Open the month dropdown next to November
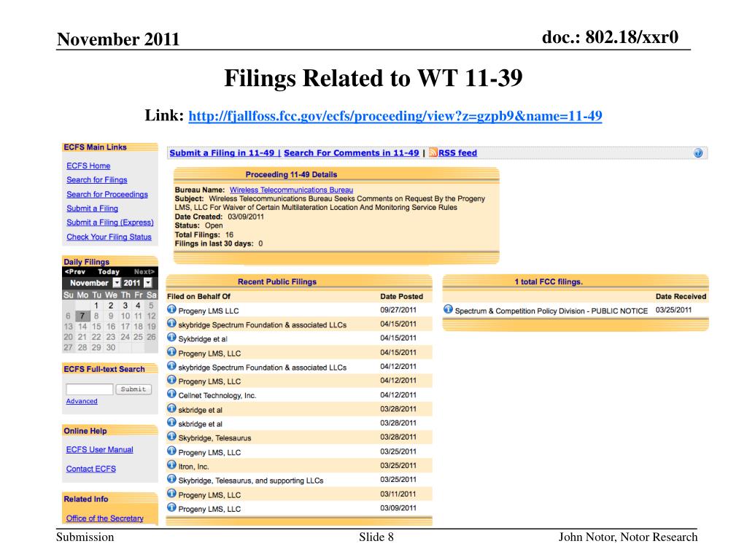Viewport: 747px width, 560px height. pos(117,283)
